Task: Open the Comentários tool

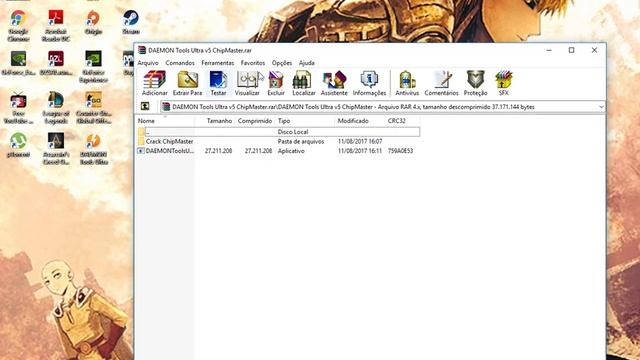Action: (x=441, y=83)
